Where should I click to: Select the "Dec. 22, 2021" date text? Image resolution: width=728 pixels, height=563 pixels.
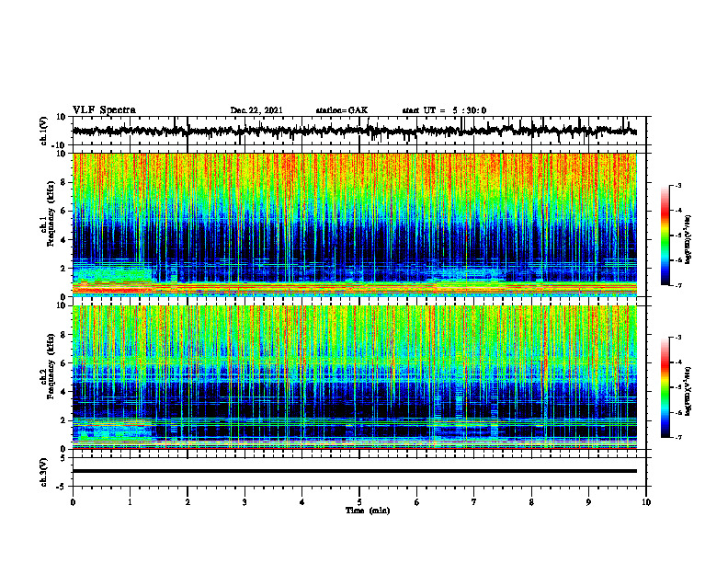click(256, 110)
